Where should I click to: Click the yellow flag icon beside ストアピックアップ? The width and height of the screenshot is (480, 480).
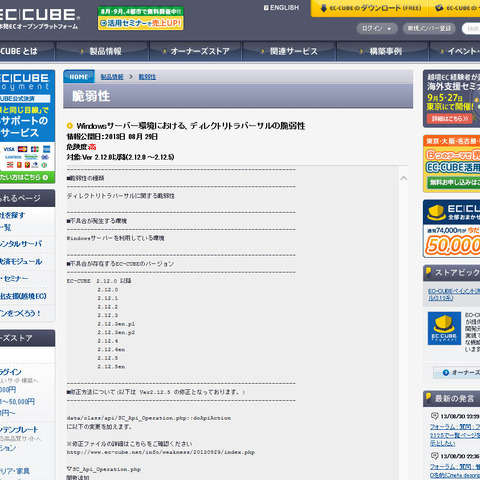click(429, 272)
